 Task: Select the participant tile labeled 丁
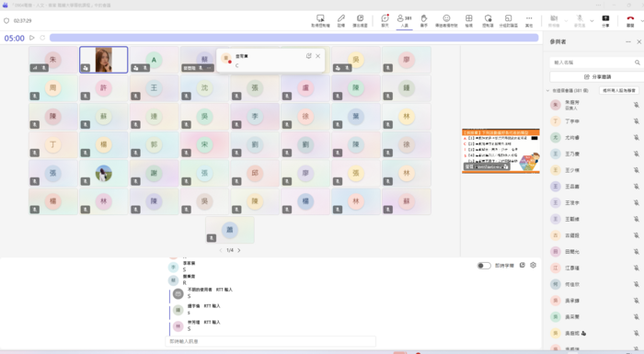(x=53, y=144)
